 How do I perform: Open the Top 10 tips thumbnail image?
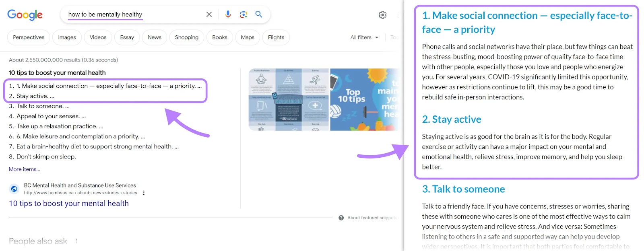pos(364,99)
